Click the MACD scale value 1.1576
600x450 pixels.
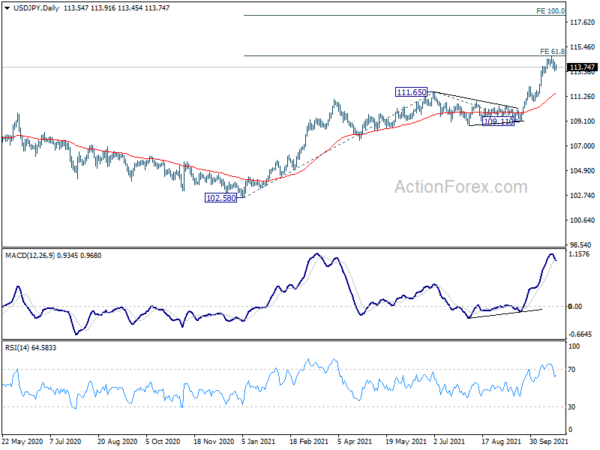[x=579, y=254]
